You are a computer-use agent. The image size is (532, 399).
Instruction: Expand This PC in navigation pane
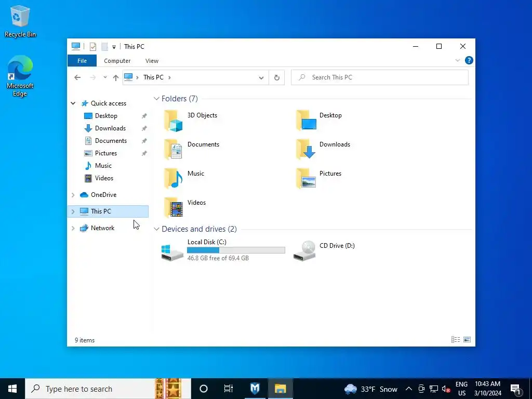[x=73, y=211]
